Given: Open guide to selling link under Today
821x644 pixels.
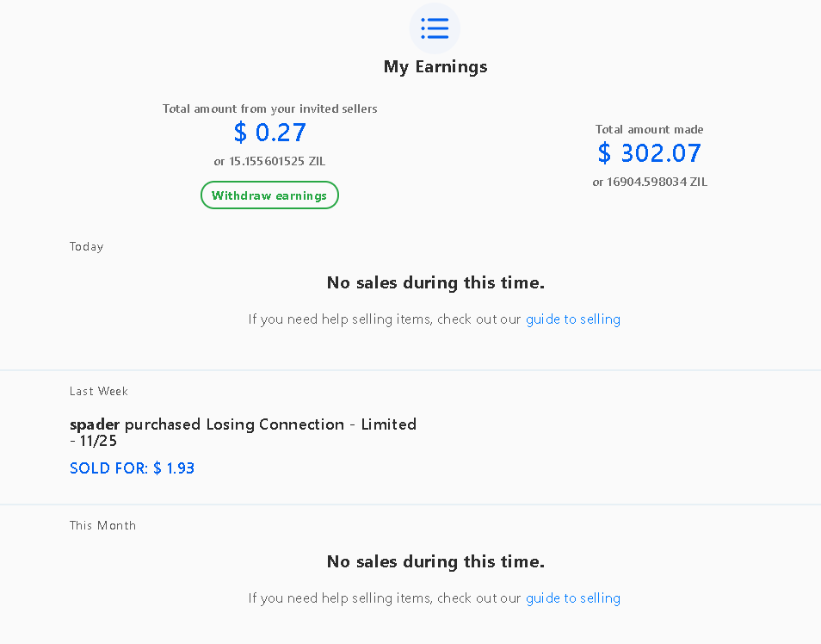Looking at the screenshot, I should tap(573, 319).
